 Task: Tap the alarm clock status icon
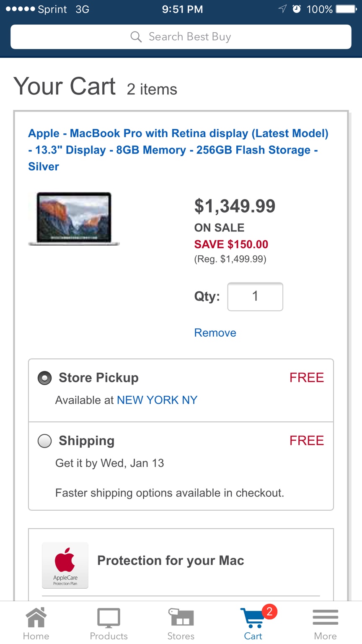[297, 9]
